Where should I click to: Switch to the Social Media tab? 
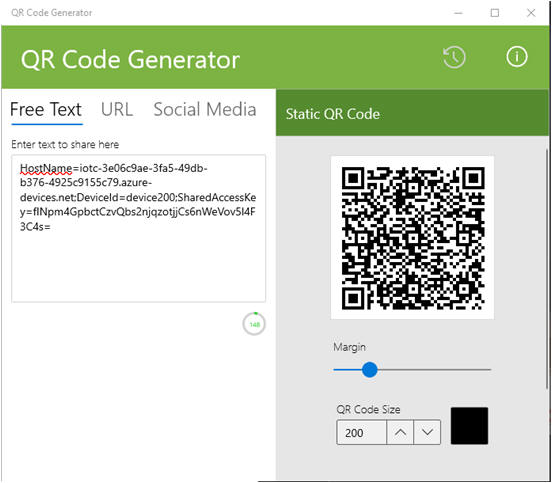click(205, 109)
